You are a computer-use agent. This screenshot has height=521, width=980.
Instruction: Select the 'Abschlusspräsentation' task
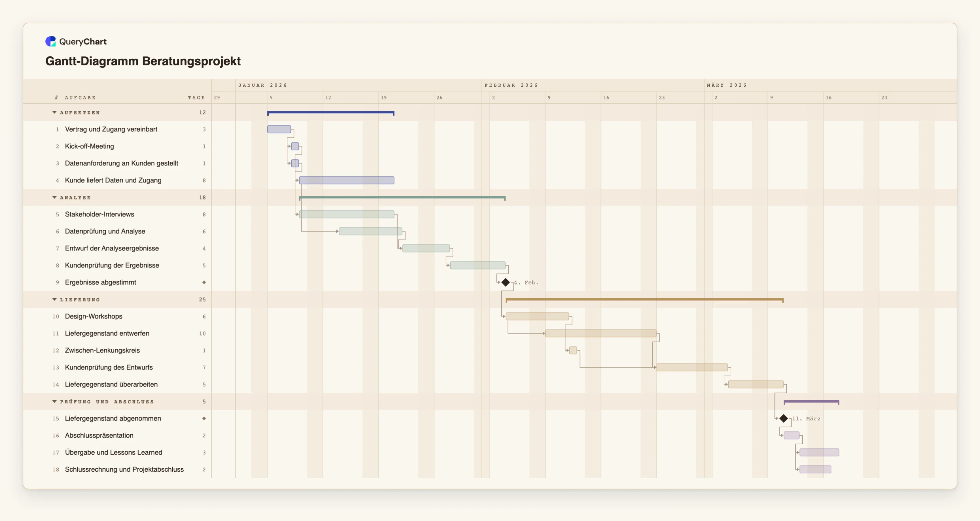point(99,435)
